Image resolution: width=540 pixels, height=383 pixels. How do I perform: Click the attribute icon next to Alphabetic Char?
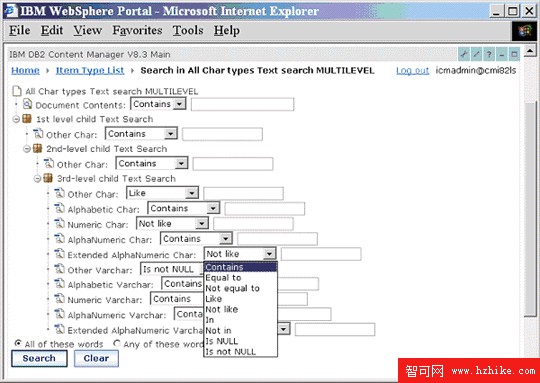click(x=59, y=208)
